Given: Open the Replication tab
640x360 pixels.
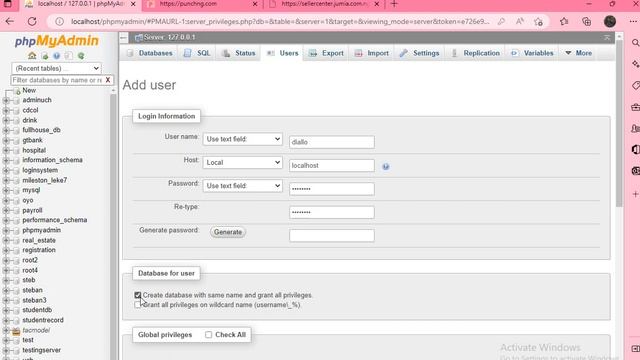Looking at the screenshot, I should tap(476, 53).
